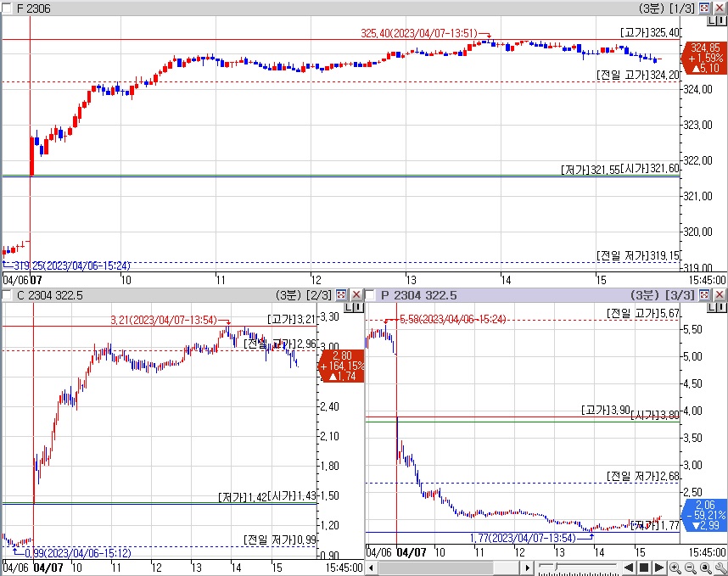728x576 pixels.
Task: Click the [전일 고가]324.20 label
Action: 638,75
